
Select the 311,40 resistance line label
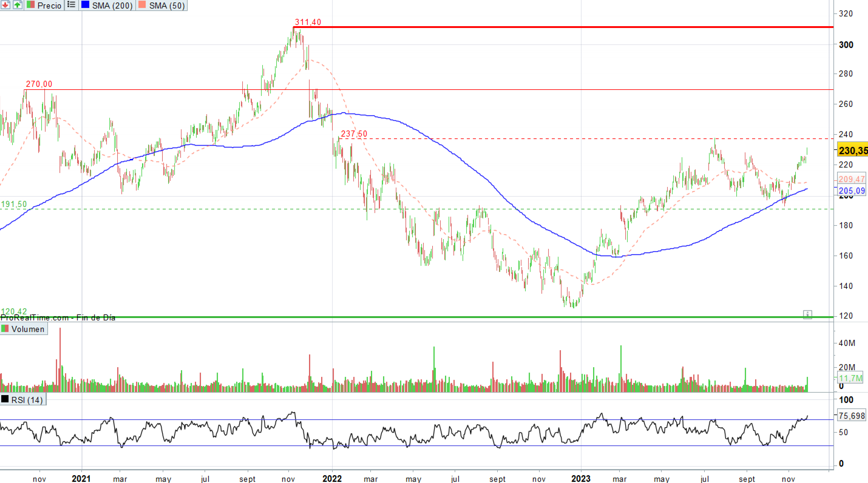[308, 22]
